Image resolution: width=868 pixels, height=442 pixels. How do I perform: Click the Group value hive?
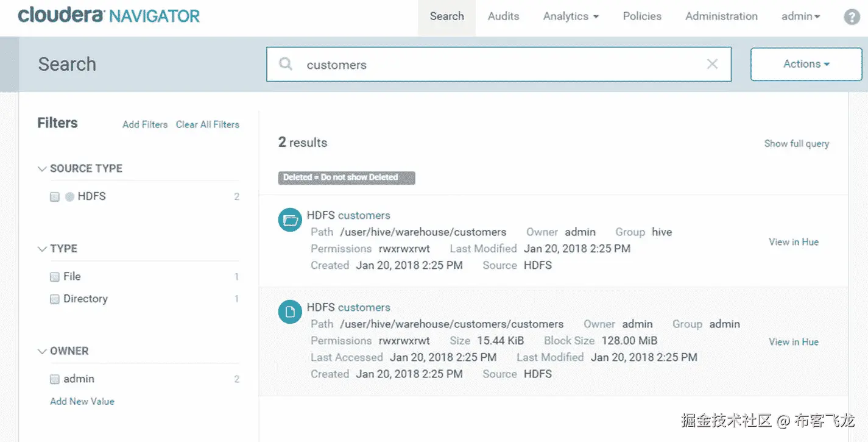pyautogui.click(x=662, y=232)
